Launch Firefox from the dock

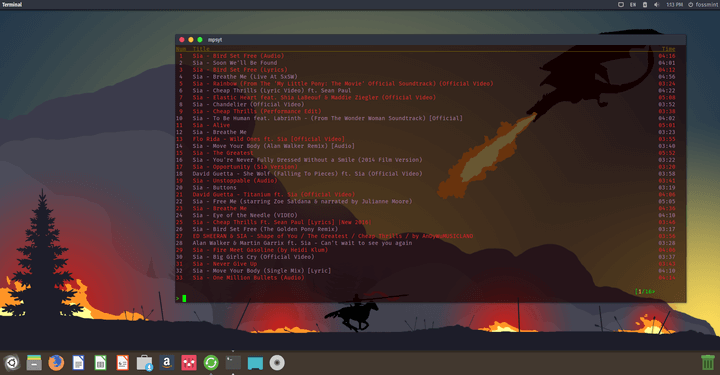pos(56,363)
